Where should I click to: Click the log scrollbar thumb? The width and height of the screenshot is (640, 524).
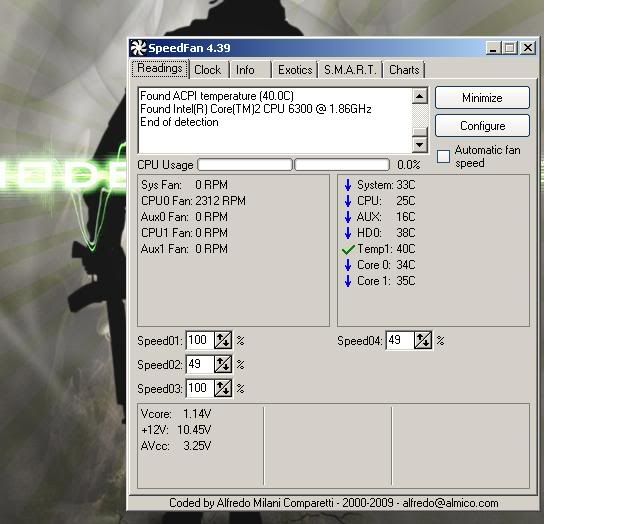point(420,131)
